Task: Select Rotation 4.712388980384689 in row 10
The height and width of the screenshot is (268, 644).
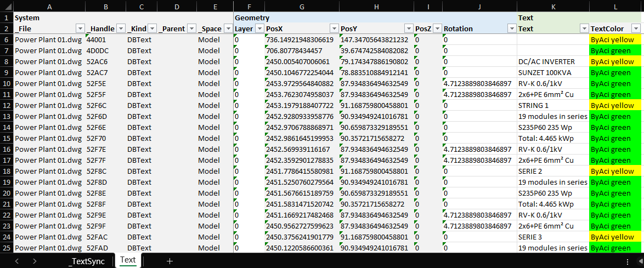Action: pyautogui.click(x=479, y=83)
